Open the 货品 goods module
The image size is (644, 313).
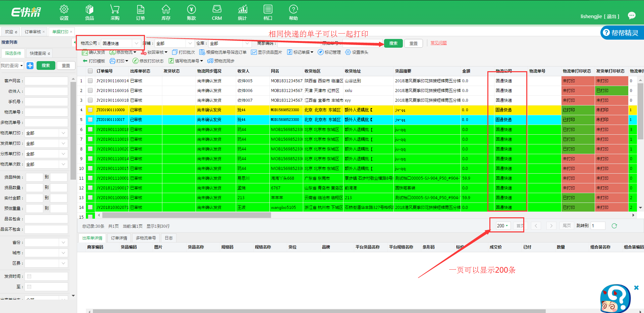pos(89,13)
